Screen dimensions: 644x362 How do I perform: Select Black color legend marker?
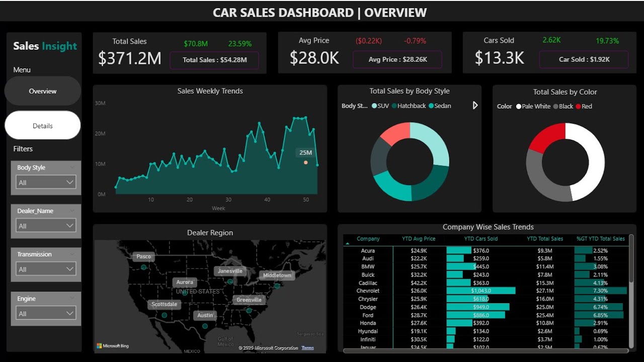556,107
